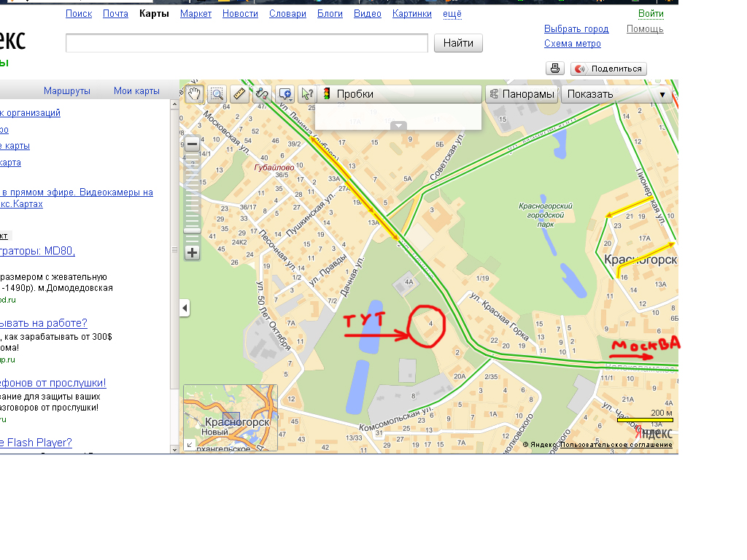The width and height of the screenshot is (747, 560).
Task: Open the Схема метро link
Action: [x=572, y=44]
